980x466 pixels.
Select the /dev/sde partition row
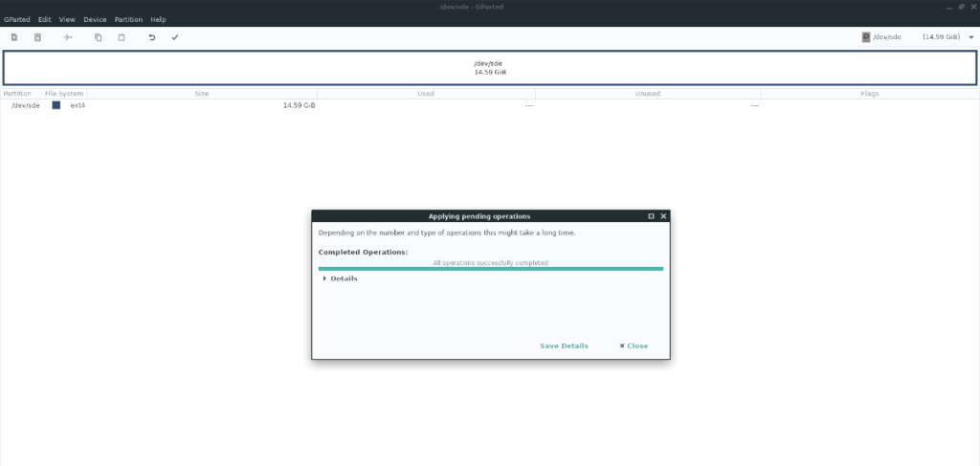[x=26, y=105]
